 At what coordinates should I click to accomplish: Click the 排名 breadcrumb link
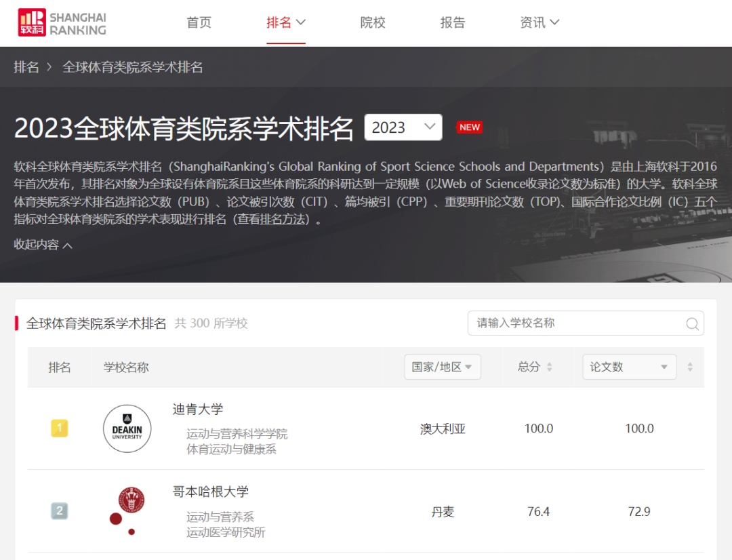point(26,67)
